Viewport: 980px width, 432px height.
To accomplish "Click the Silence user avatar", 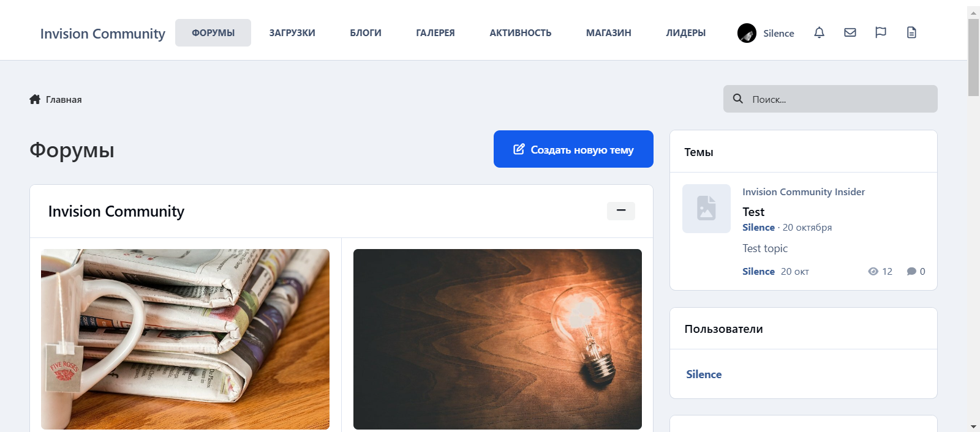I will click(x=747, y=33).
